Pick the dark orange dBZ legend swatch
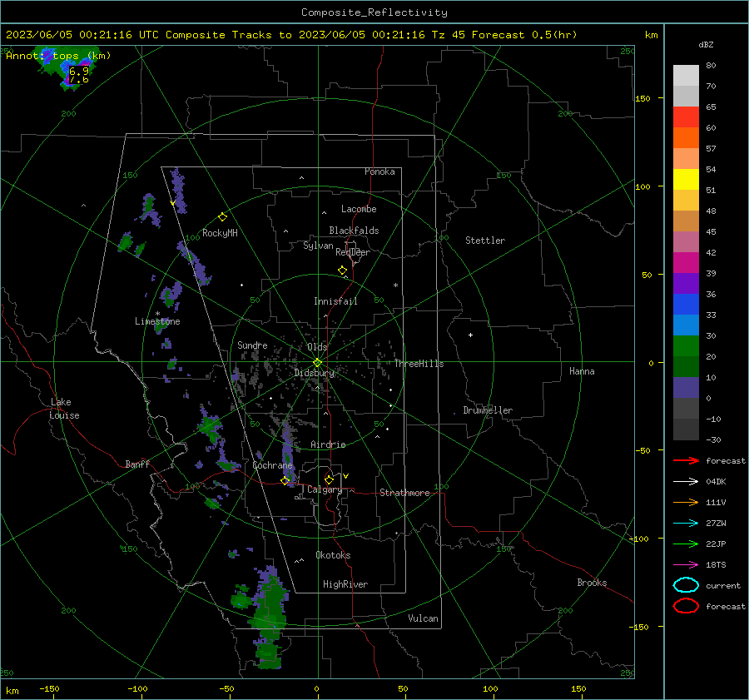749x700 pixels. click(x=686, y=138)
